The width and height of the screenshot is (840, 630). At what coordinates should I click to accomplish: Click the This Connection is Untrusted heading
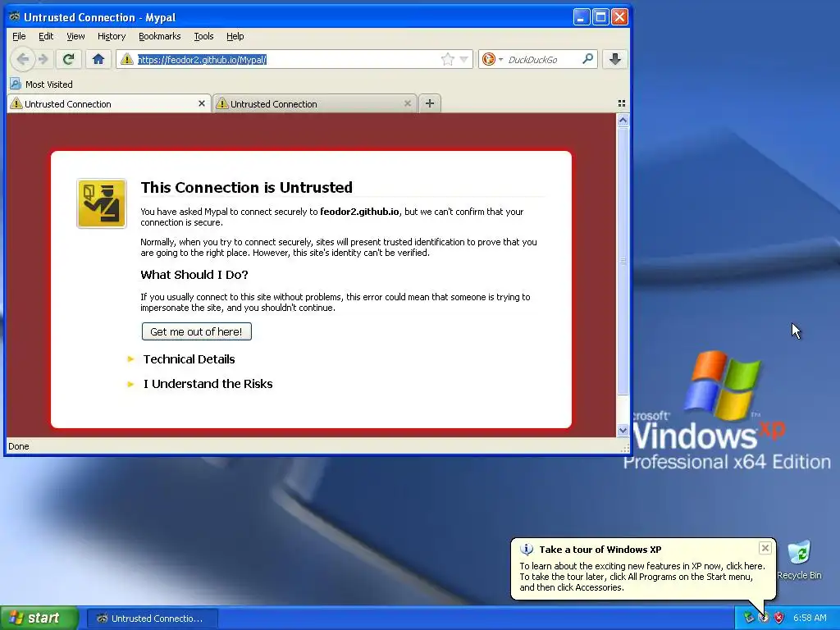coord(246,188)
